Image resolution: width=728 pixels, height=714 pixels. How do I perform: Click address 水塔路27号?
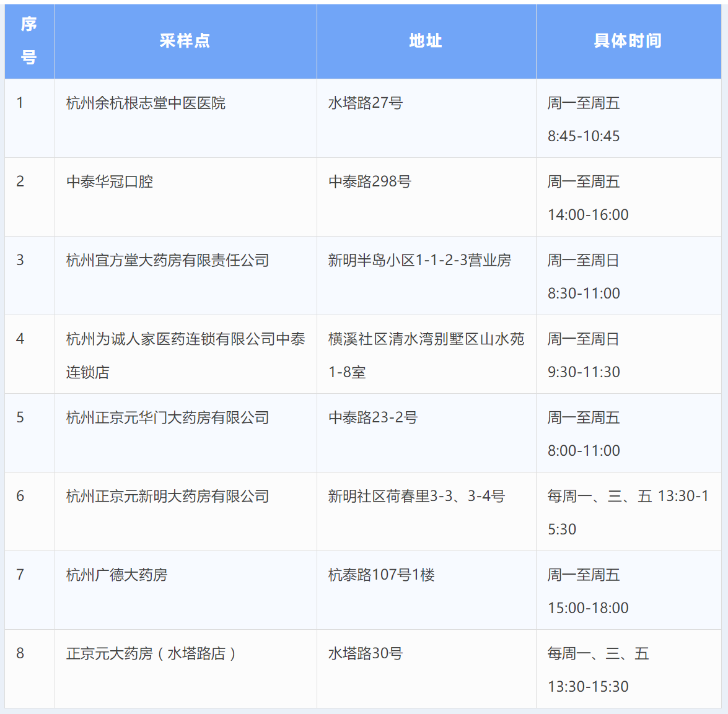tap(365, 103)
